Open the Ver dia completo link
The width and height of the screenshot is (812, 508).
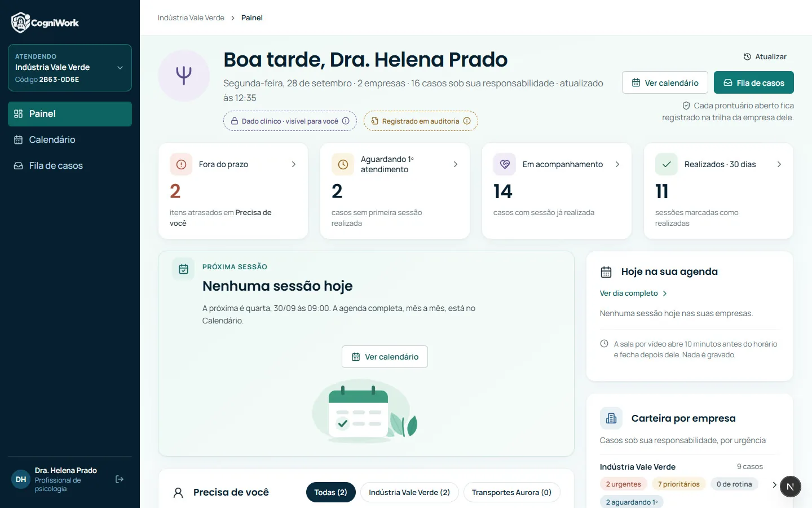tap(633, 294)
